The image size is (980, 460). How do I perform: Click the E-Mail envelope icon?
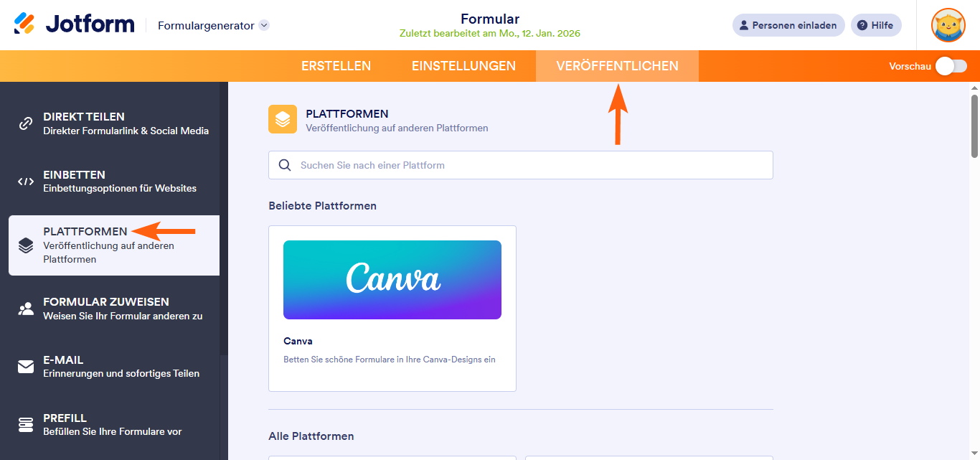click(x=26, y=367)
